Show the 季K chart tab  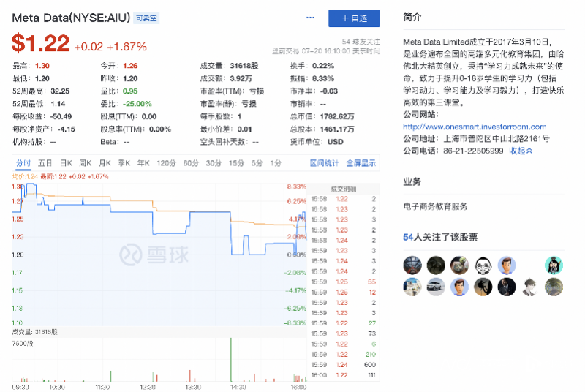(x=124, y=163)
